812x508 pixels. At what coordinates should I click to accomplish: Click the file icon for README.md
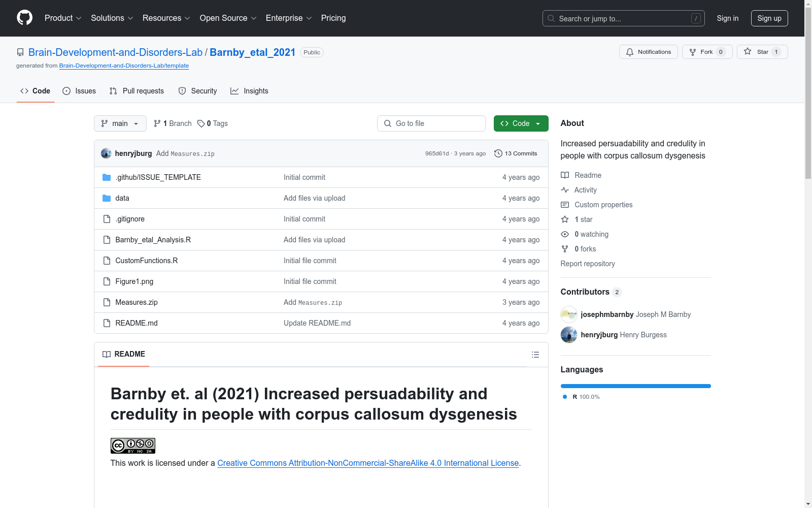click(x=107, y=323)
